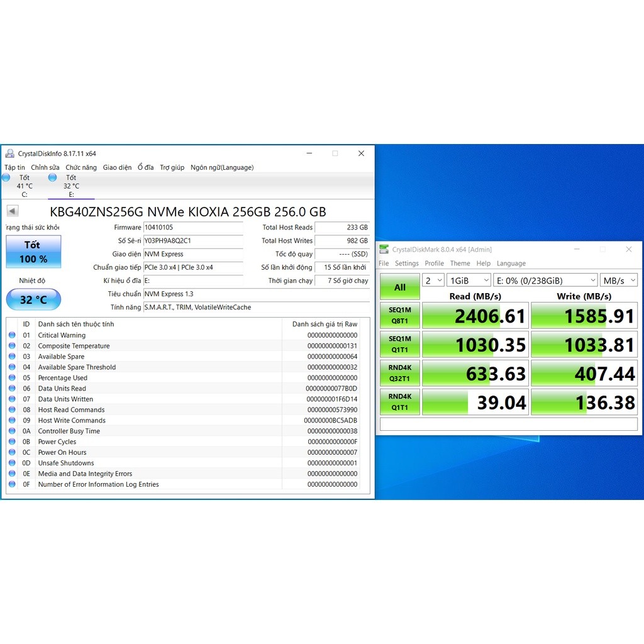
Task: Click the Danh sách giá trị Raw column header
Action: click(325, 324)
